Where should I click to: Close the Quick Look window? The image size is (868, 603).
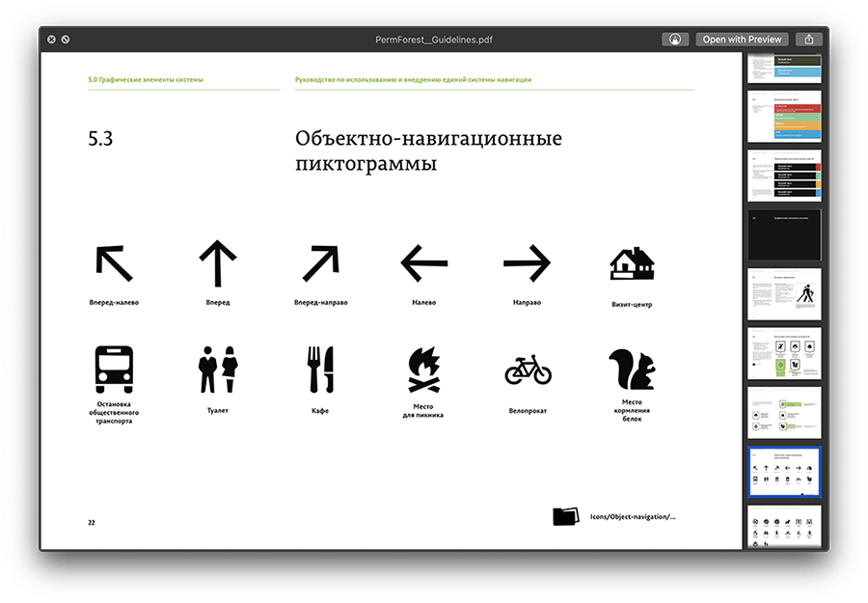(49, 40)
